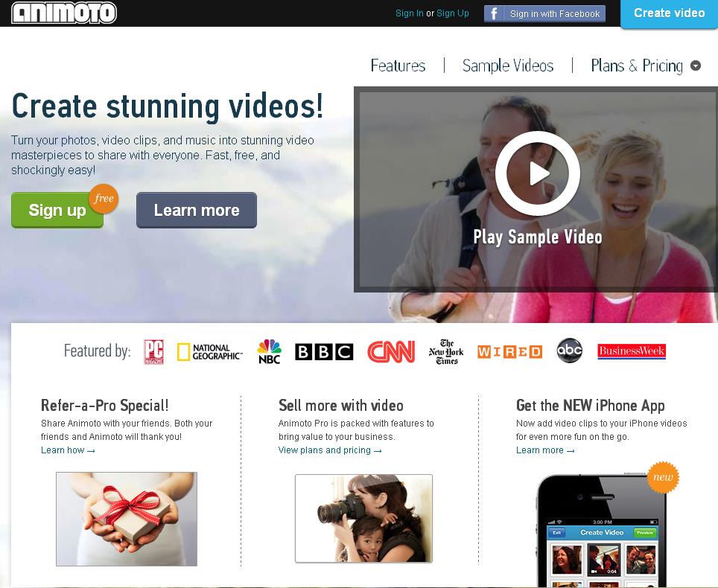The width and height of the screenshot is (718, 588).
Task: Click the 'Get the NEW iPhone App' heading
Action: [590, 406]
